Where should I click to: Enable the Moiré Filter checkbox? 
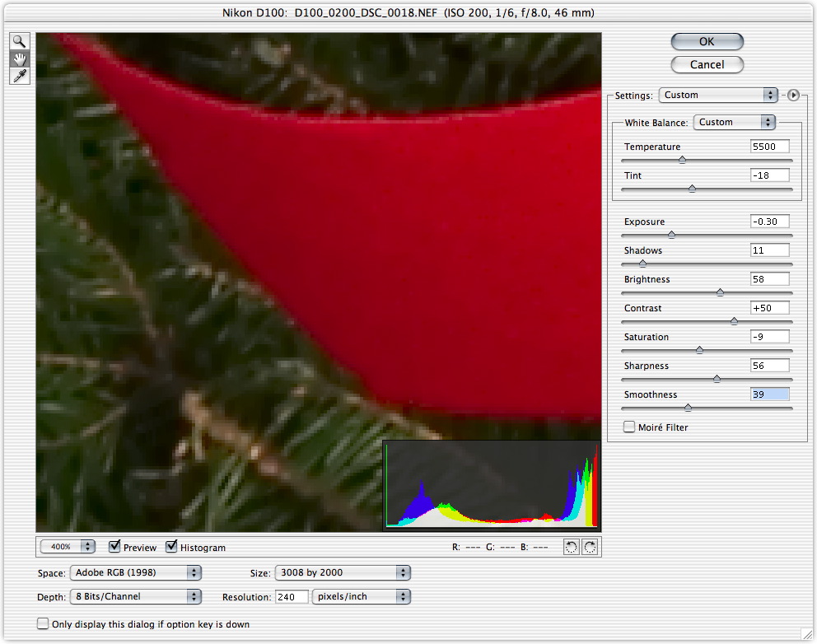(630, 427)
